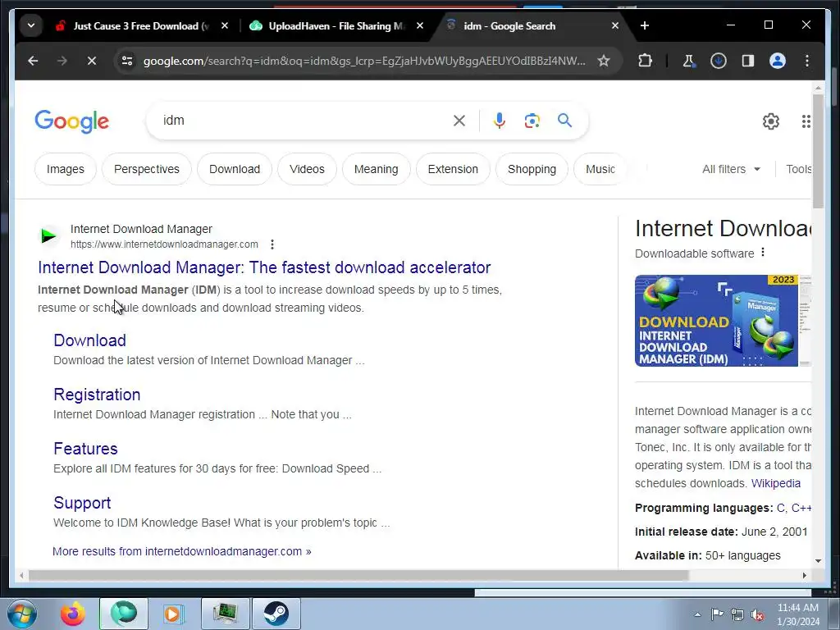Open the Tools option

pyautogui.click(x=798, y=169)
